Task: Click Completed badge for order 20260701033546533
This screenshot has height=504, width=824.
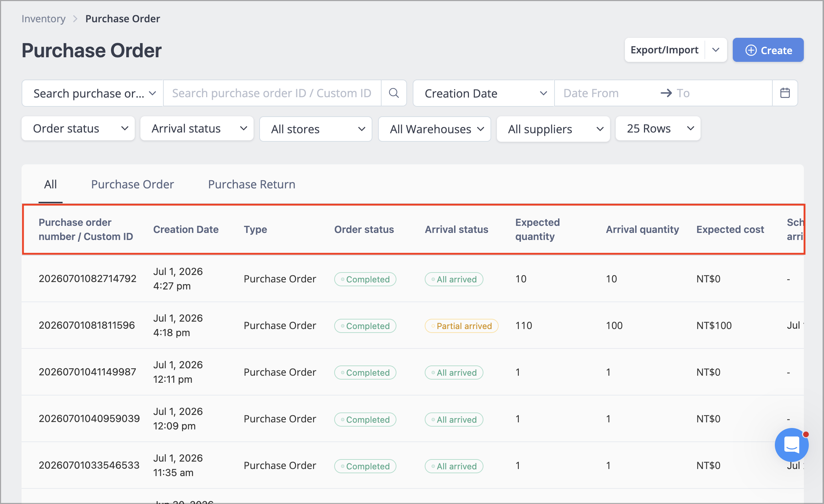Action: tap(365, 466)
